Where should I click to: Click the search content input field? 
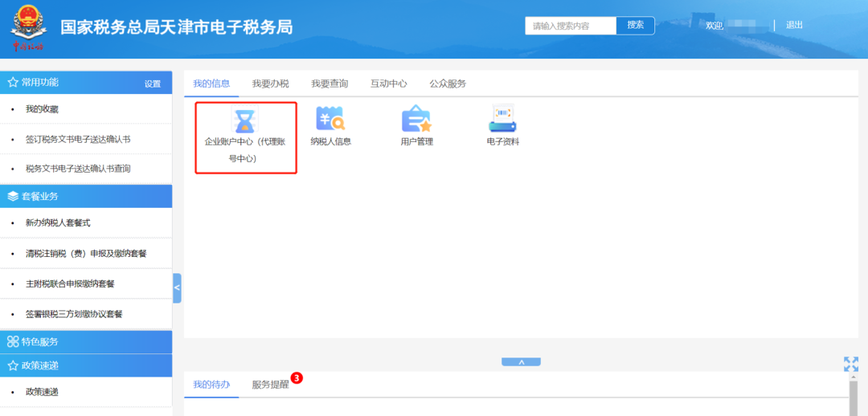pyautogui.click(x=571, y=26)
